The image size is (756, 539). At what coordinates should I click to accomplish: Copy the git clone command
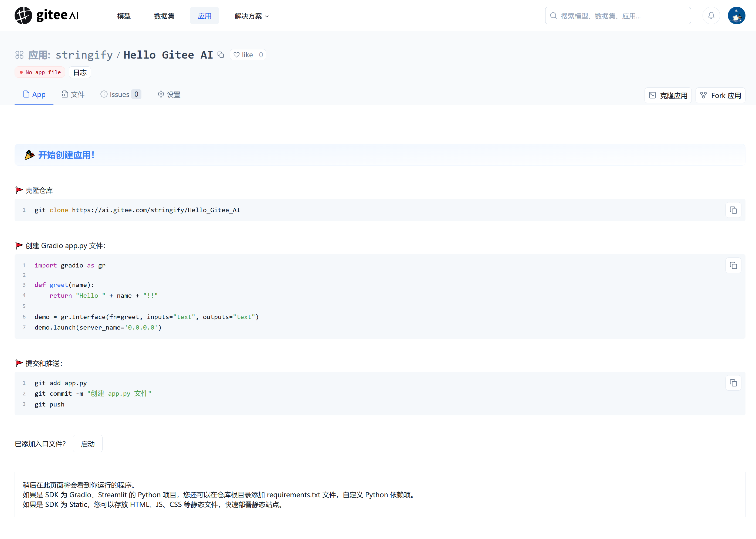coord(733,210)
